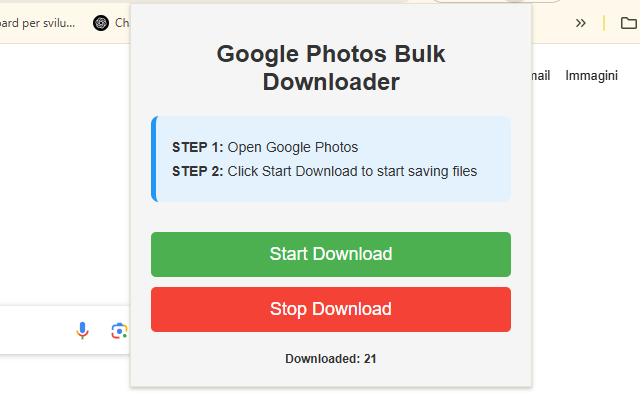The width and height of the screenshot is (640, 400).
Task: Open Google Lens image search icon
Action: pos(119,331)
